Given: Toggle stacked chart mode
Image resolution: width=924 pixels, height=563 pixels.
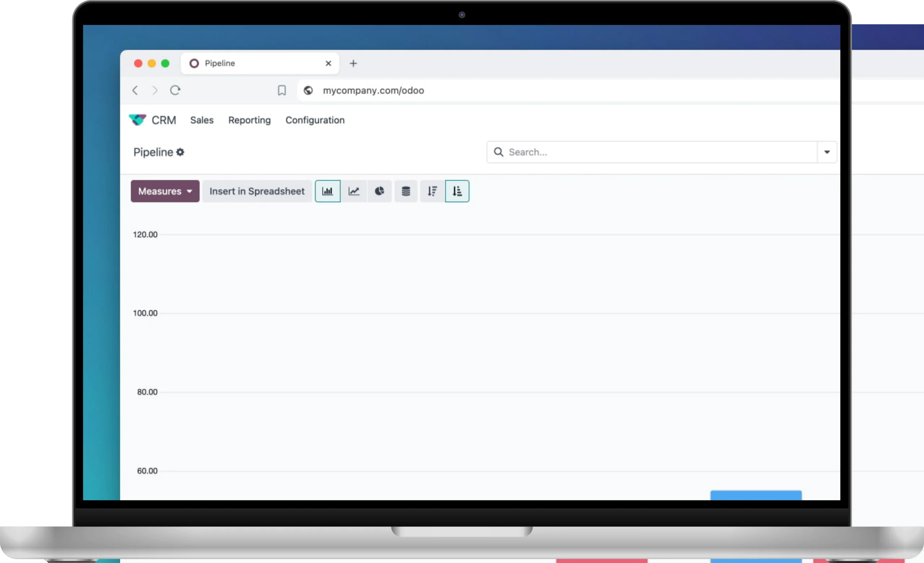Looking at the screenshot, I should click(x=406, y=191).
